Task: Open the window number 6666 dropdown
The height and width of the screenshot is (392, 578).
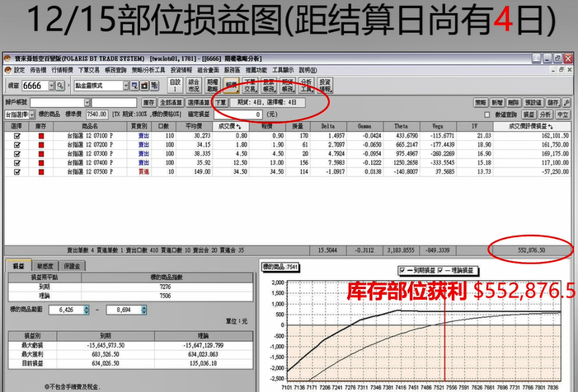Action: 51,86
